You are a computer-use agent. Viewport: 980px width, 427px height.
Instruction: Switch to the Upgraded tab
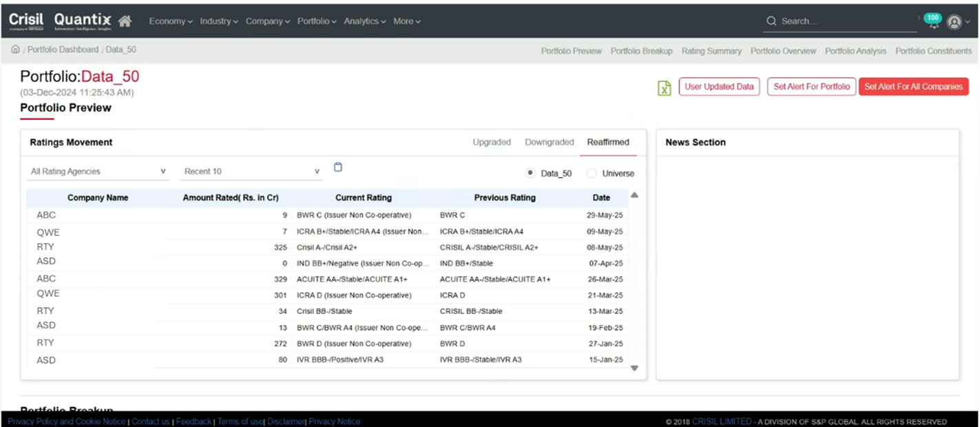click(x=492, y=143)
